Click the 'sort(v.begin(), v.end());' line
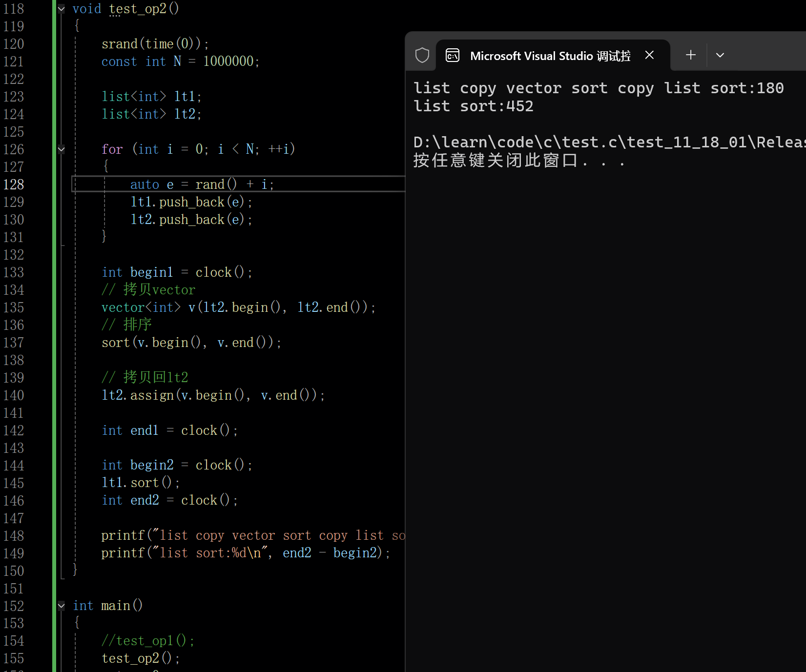The width and height of the screenshot is (806, 672). (x=191, y=343)
